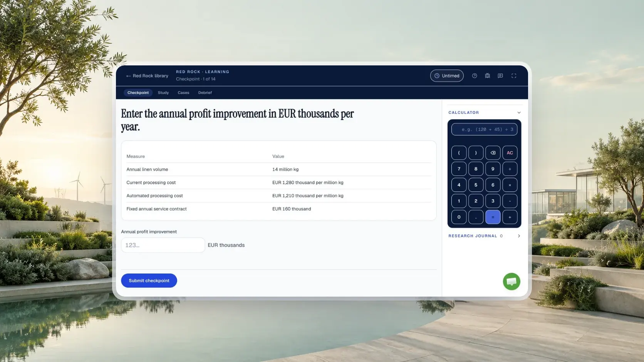644x362 pixels.
Task: Click calculator digit 1
Action: pyautogui.click(x=459, y=201)
